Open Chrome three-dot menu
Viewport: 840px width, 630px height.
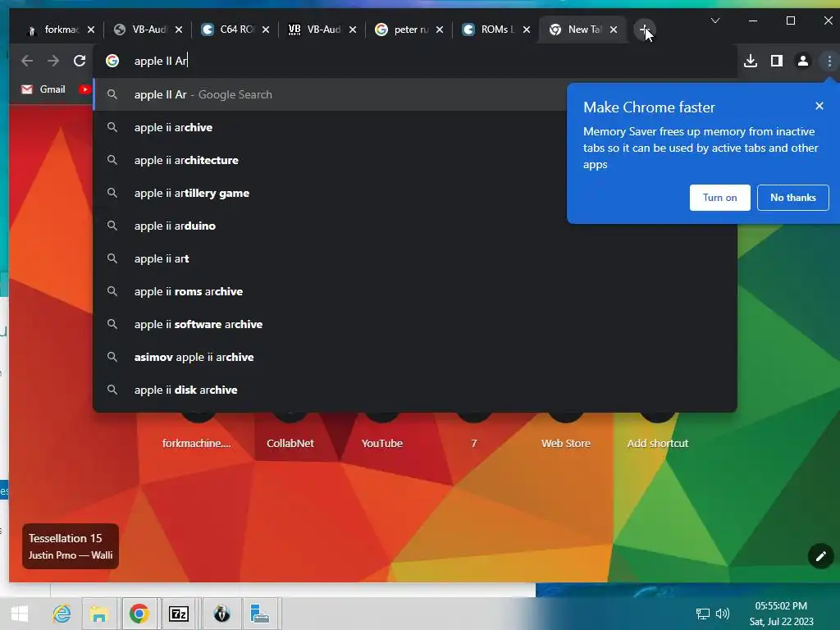coord(829,61)
